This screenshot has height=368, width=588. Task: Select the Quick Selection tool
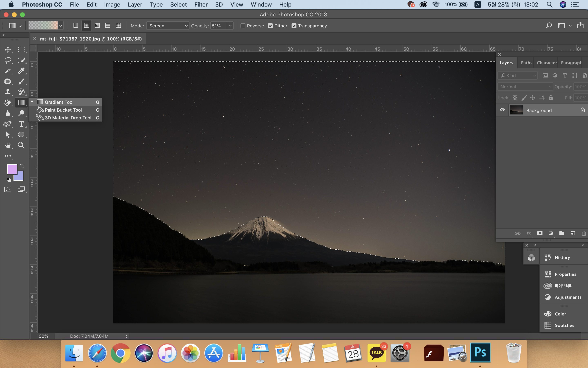[x=21, y=60]
